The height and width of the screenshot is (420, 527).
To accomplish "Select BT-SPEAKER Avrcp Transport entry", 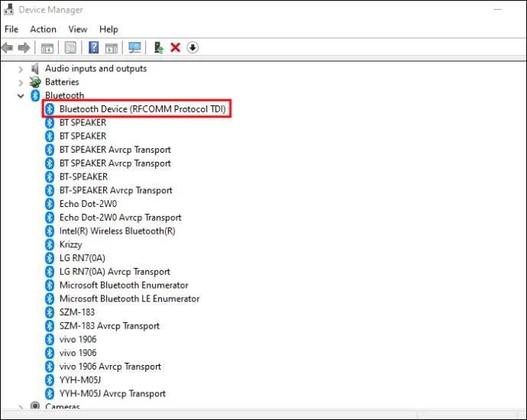I will [116, 190].
